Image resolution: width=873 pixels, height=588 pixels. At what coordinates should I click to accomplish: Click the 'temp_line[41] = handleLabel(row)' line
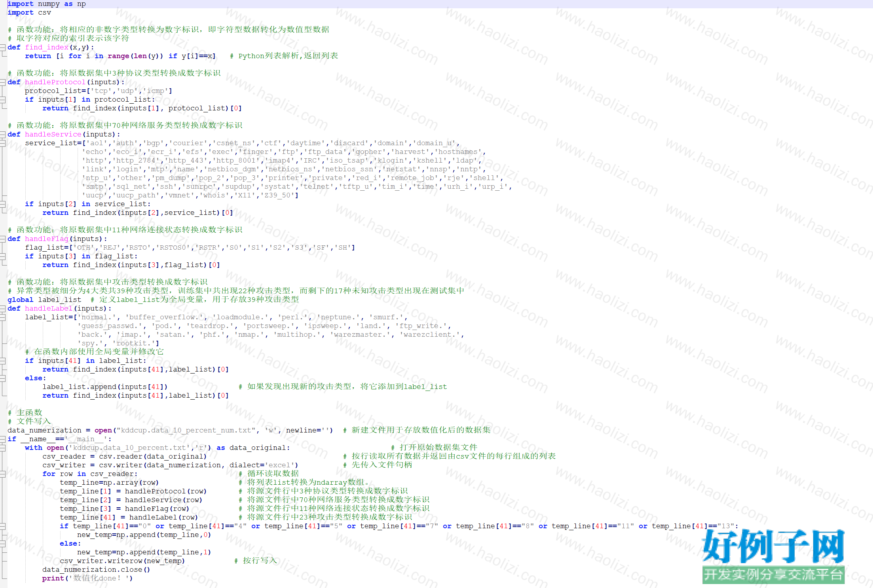coord(129,518)
